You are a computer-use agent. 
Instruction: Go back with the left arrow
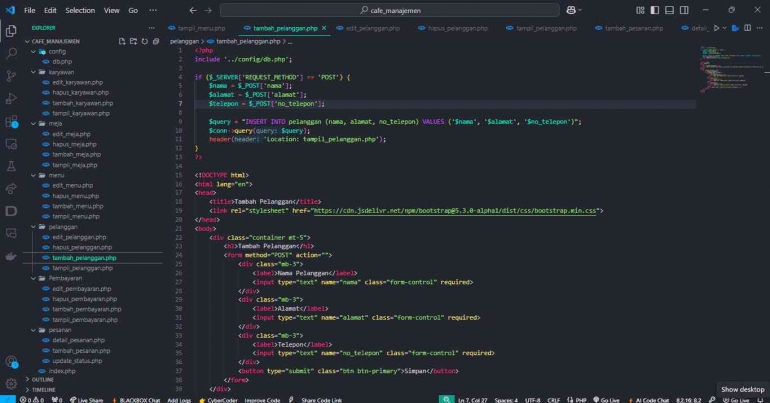point(193,10)
